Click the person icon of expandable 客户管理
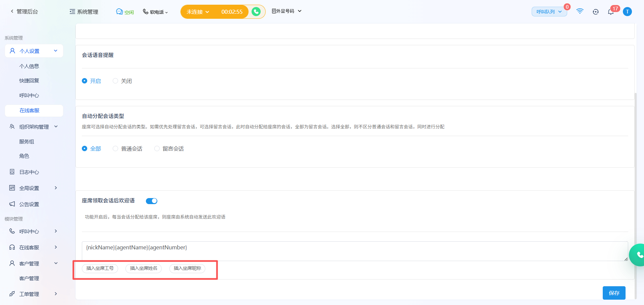The height and width of the screenshot is (305, 644). (x=12, y=263)
